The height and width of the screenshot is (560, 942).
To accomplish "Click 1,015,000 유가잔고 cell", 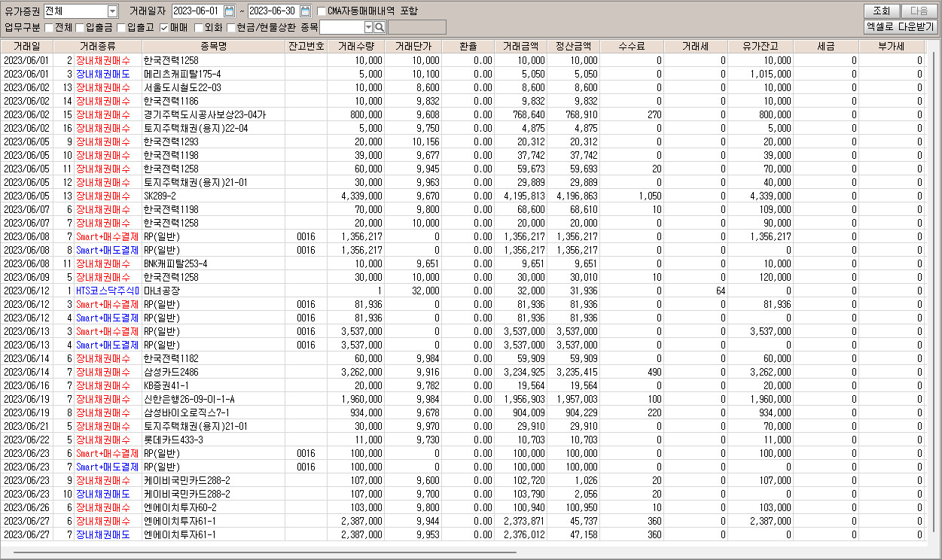I will (770, 75).
